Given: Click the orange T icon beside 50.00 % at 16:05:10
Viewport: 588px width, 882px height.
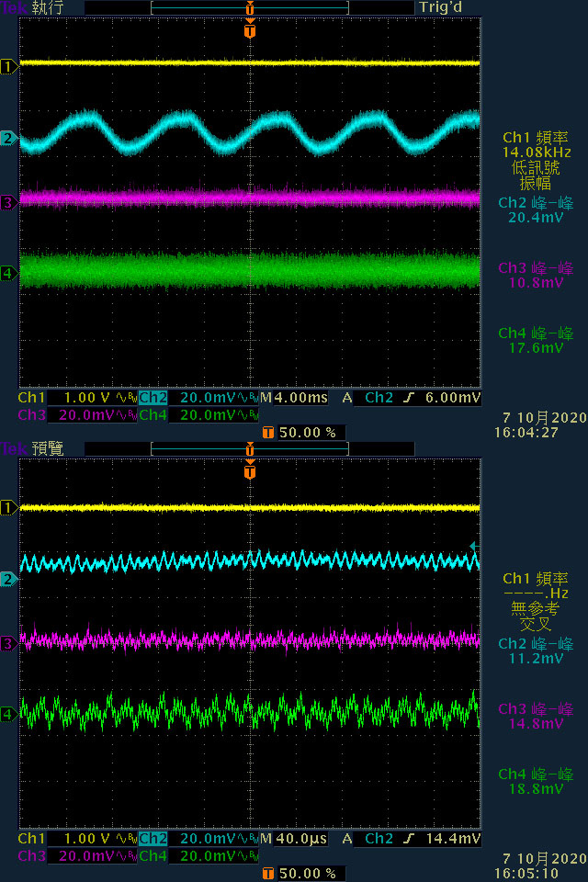Looking at the screenshot, I should pos(268,874).
